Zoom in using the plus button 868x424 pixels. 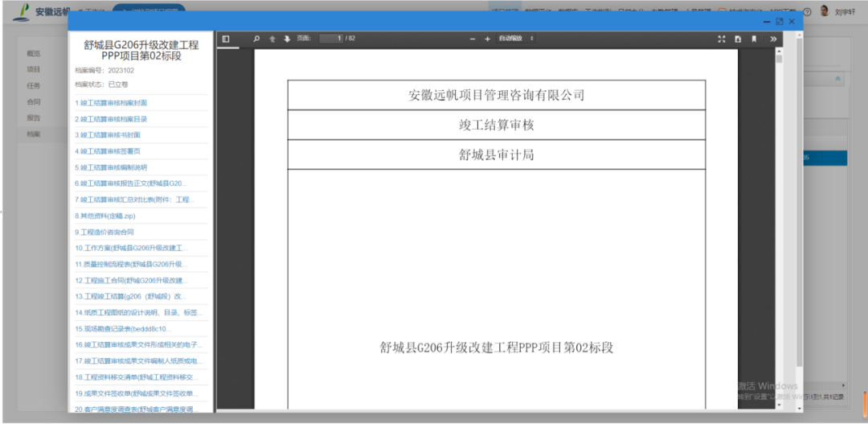[488, 39]
